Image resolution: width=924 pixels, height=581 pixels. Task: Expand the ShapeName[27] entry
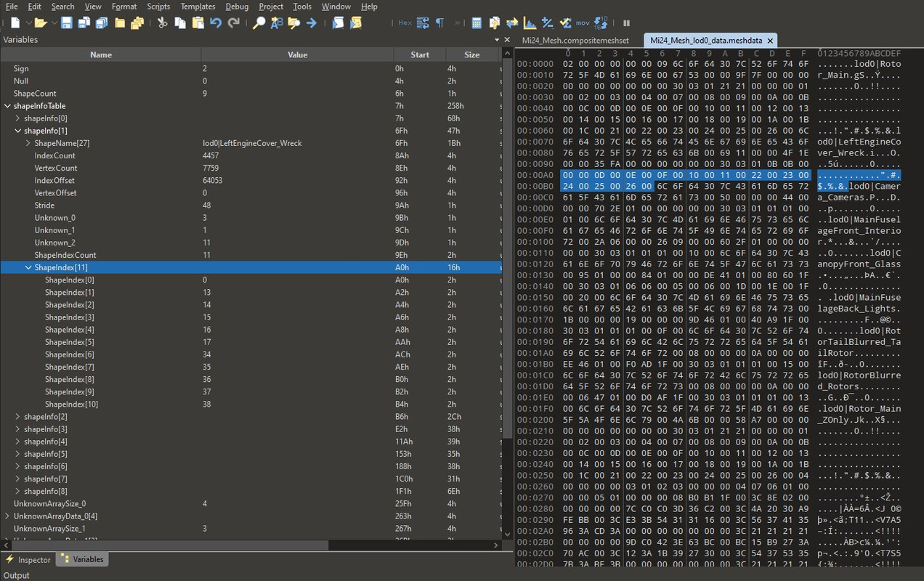click(28, 143)
